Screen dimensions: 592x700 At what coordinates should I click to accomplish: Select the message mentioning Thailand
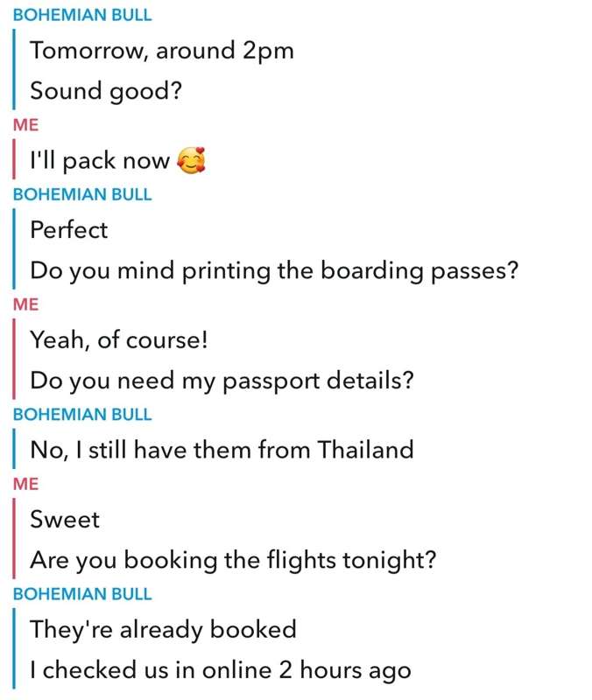(222, 450)
